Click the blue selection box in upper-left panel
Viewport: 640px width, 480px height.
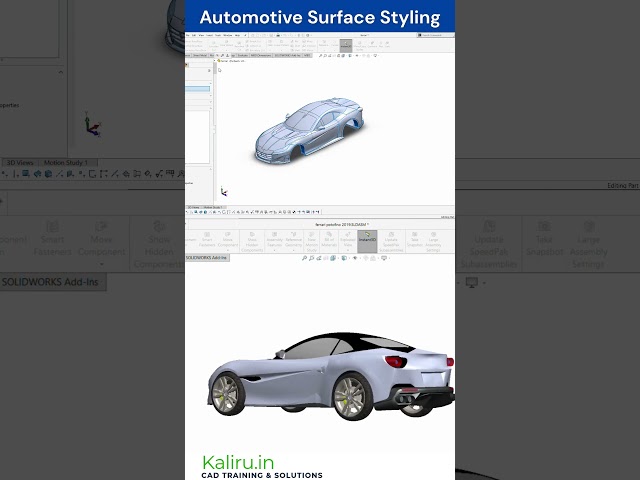point(198,89)
